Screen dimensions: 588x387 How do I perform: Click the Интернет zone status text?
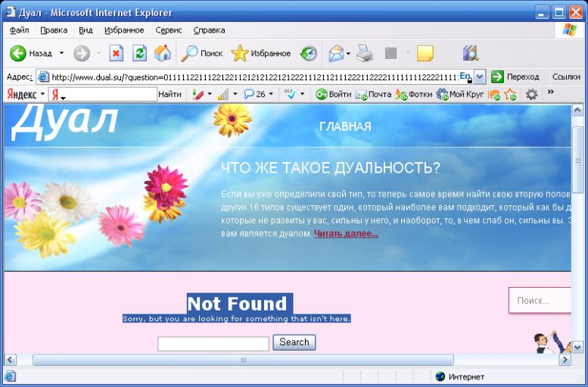point(466,376)
